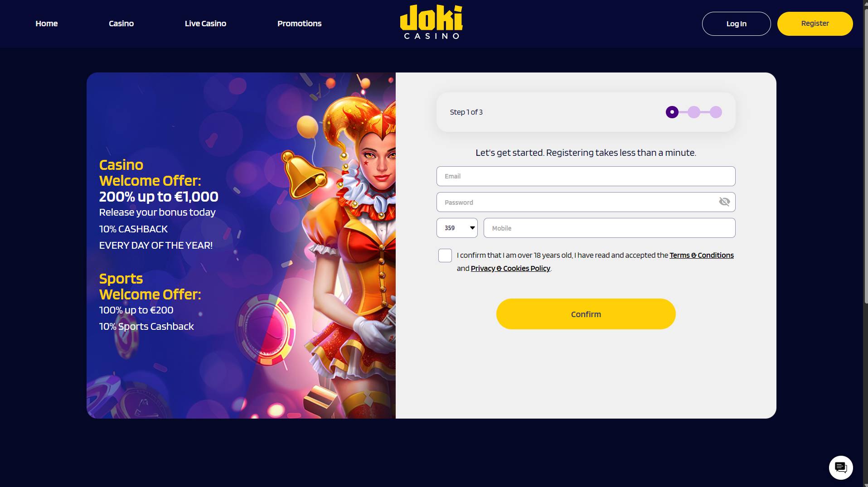The height and width of the screenshot is (487, 868).
Task: Tick the over 18 confirmation checkbox
Action: point(445,256)
